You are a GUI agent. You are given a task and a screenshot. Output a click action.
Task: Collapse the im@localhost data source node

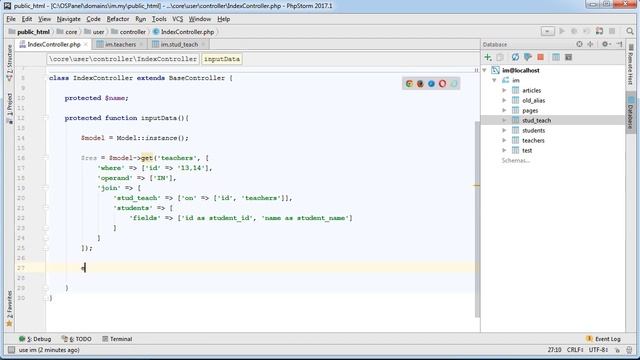click(x=484, y=70)
